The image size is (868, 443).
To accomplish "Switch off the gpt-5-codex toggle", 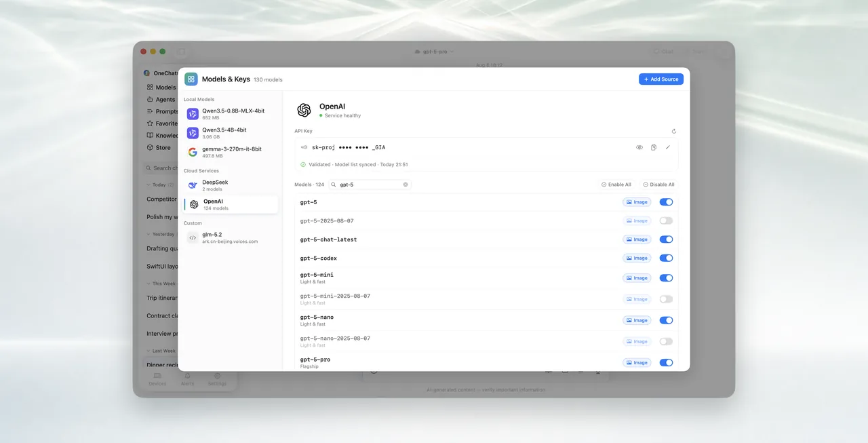I will pyautogui.click(x=666, y=258).
